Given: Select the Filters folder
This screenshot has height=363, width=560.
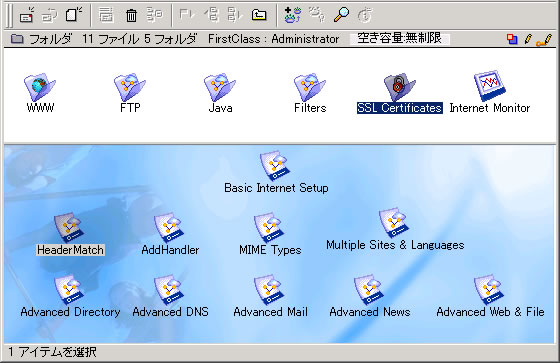Looking at the screenshot, I should (310, 88).
